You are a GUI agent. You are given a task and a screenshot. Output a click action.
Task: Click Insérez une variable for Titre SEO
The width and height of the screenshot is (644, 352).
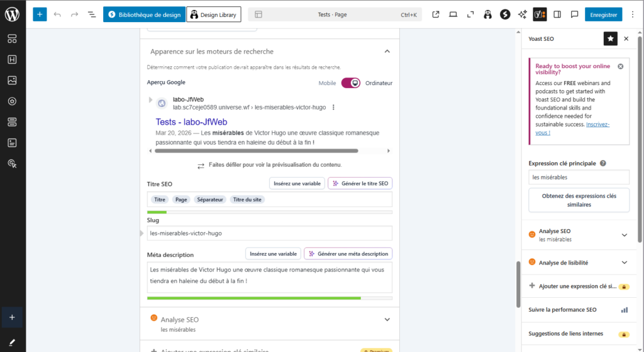297,183
